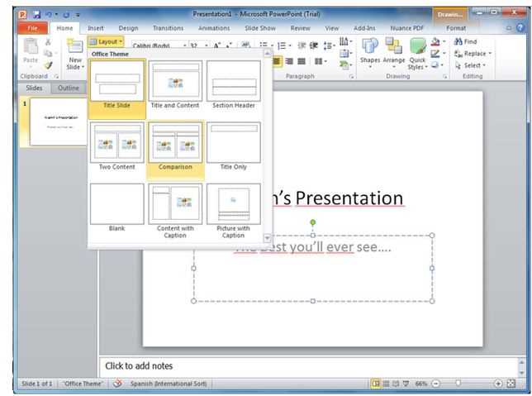Switch to the Transitions ribbon tab
The image size is (532, 396).
(x=168, y=28)
